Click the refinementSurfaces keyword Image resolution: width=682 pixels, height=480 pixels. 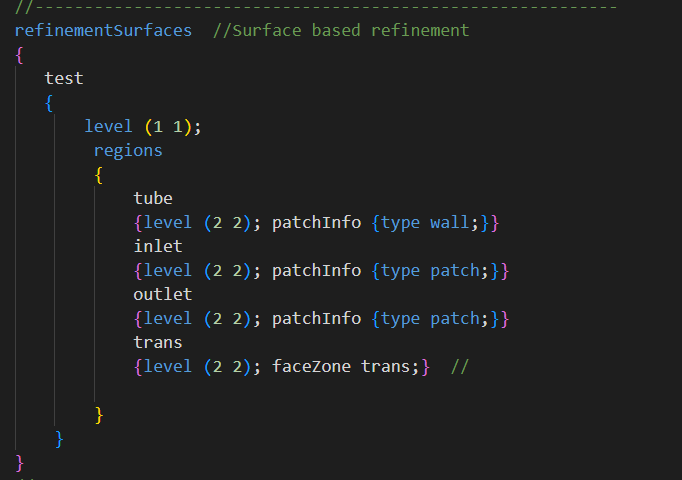pos(103,30)
